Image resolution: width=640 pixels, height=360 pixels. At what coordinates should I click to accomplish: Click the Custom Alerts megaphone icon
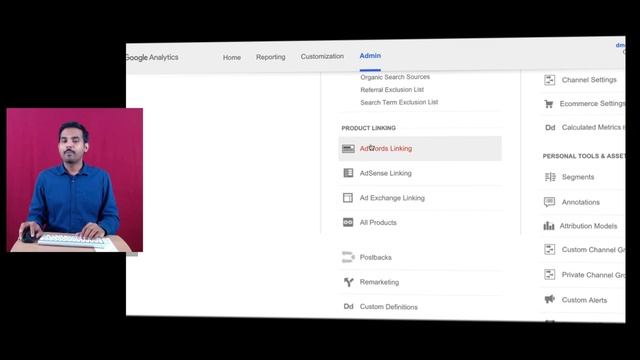tap(549, 299)
